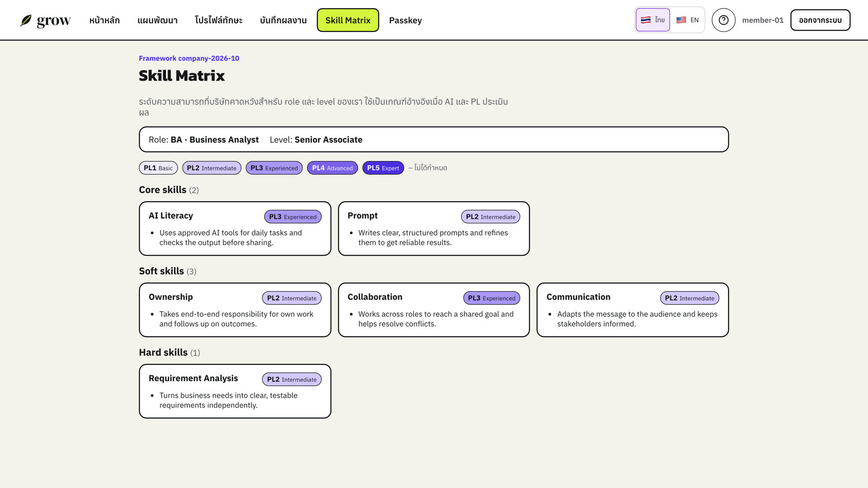This screenshot has height=488, width=868.
Task: Open โปรไฟล์ทักษะ menu item
Action: click(219, 21)
